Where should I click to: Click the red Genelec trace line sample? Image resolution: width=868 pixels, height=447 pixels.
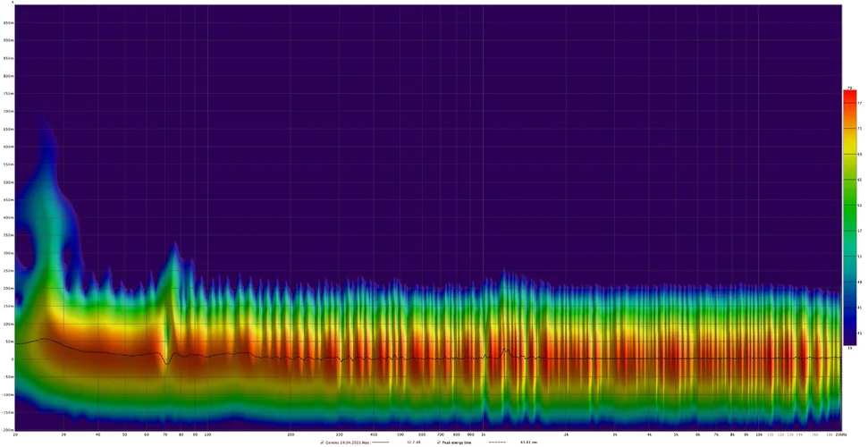(380, 442)
